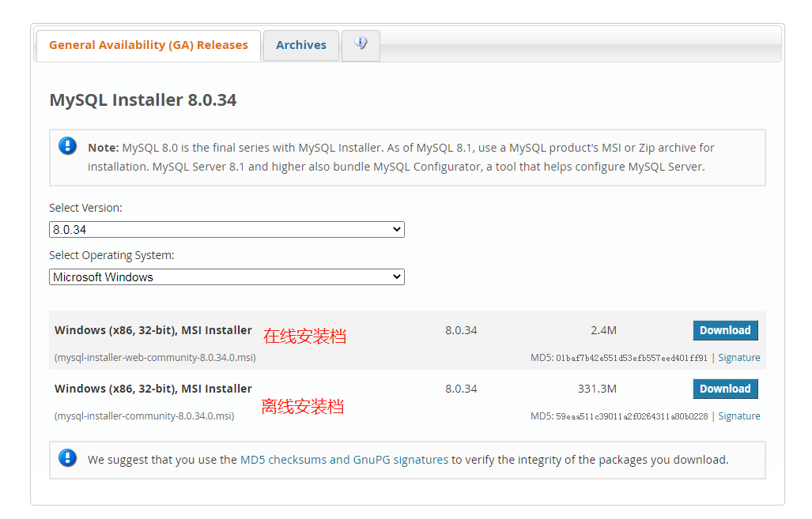Viewport: 812px width, 519px height.
Task: Follow the MD5 checksums and GnuPG signatures link
Action: click(345, 460)
